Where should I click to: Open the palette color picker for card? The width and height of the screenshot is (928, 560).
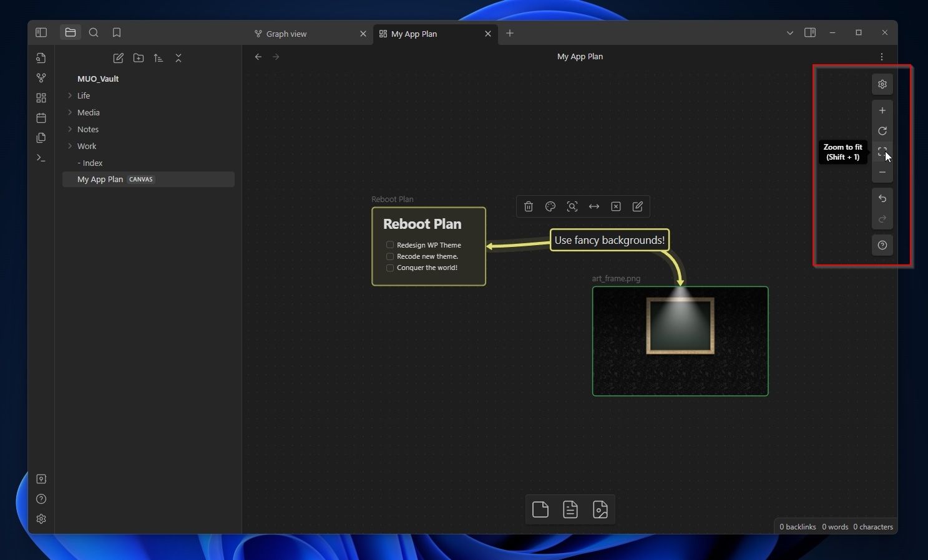coord(550,206)
